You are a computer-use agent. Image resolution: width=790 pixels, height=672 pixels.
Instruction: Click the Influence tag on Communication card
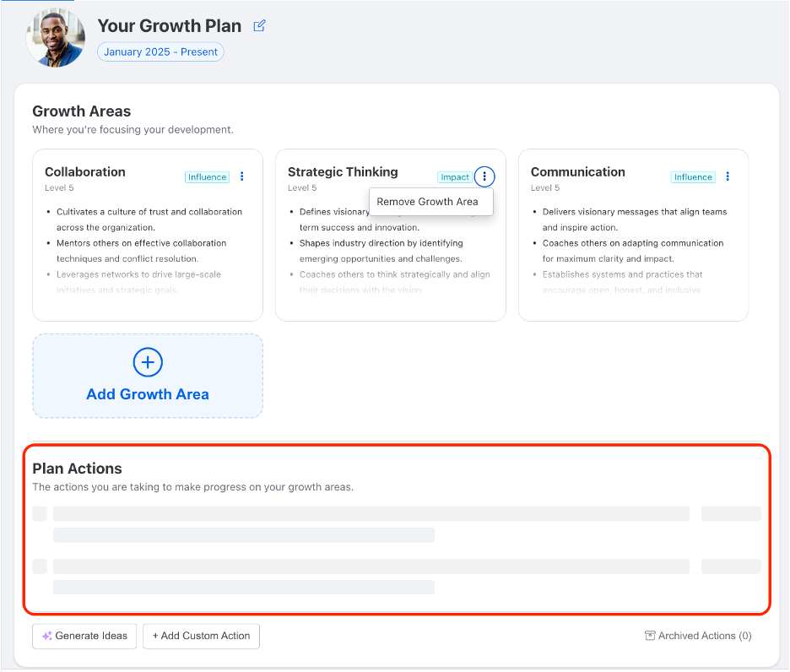[x=693, y=177]
